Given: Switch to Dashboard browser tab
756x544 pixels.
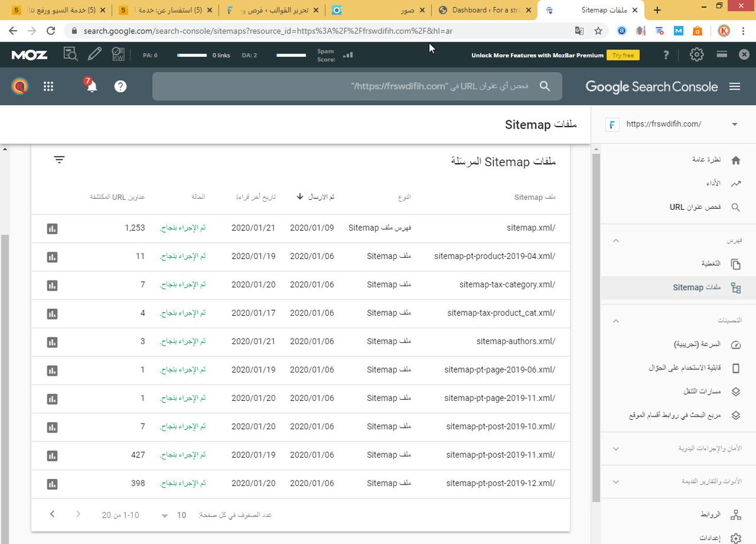Looking at the screenshot, I should 484,10.
